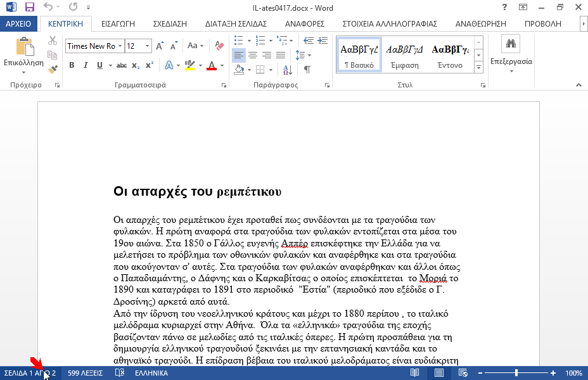Open ribbon display options icon

pyautogui.click(x=523, y=7)
